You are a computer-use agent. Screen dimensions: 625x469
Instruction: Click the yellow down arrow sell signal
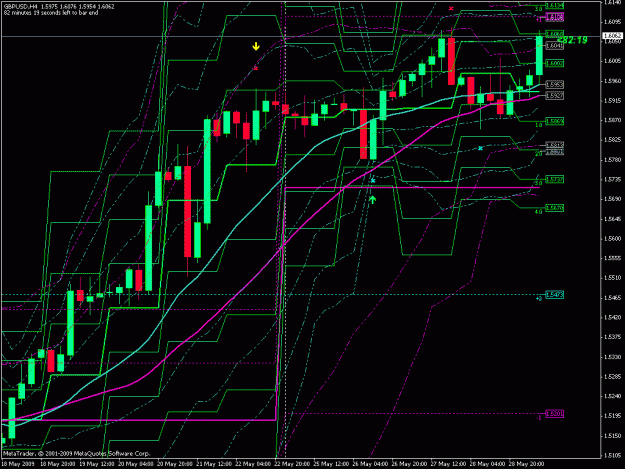pos(256,46)
